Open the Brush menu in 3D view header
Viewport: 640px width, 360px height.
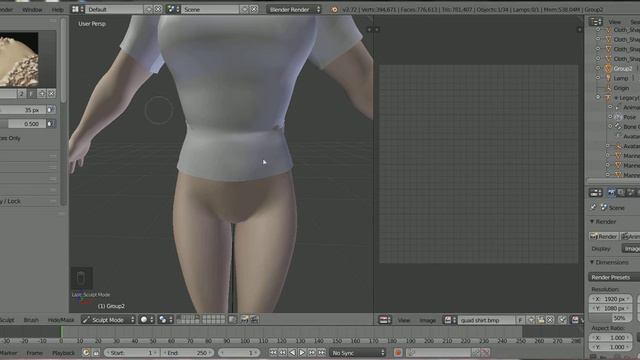pos(31,320)
